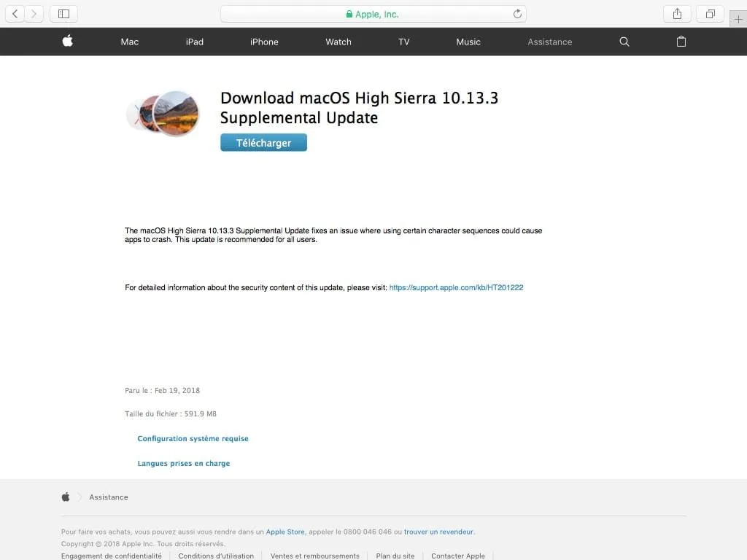Expand Langues prises en charge section
Image resolution: width=747 pixels, height=560 pixels.
click(183, 463)
